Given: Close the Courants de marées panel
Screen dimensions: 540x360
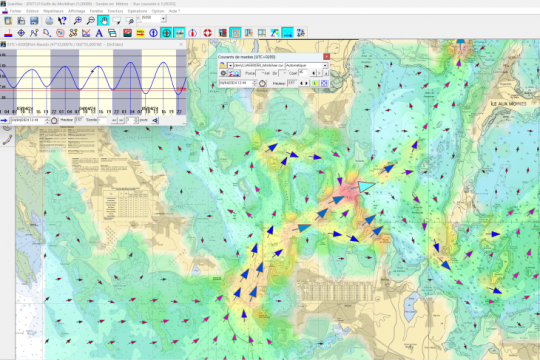Looking at the screenshot, I should pyautogui.click(x=326, y=57).
